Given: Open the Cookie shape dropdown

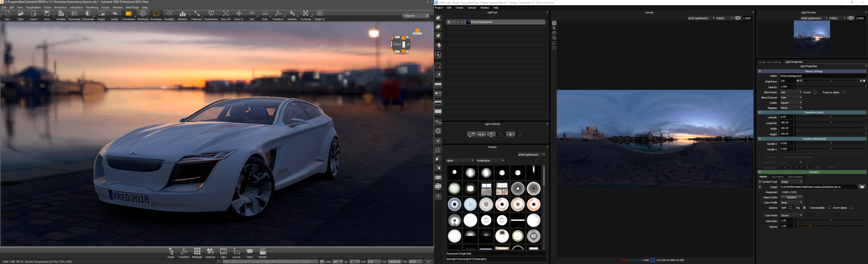Looking at the screenshot, I should pos(791,103).
